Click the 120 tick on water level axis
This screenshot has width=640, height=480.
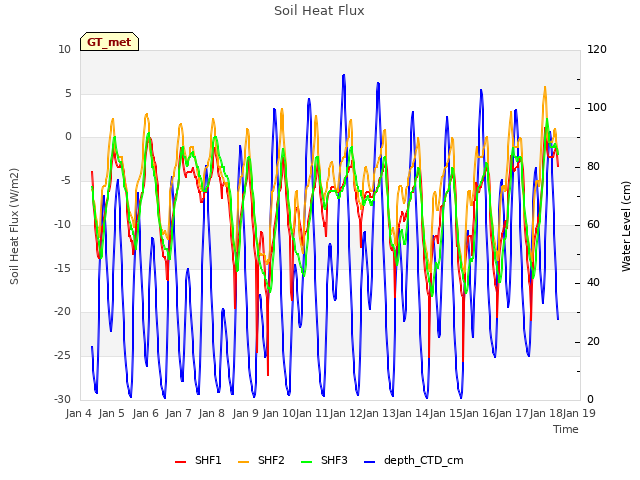[597, 50]
